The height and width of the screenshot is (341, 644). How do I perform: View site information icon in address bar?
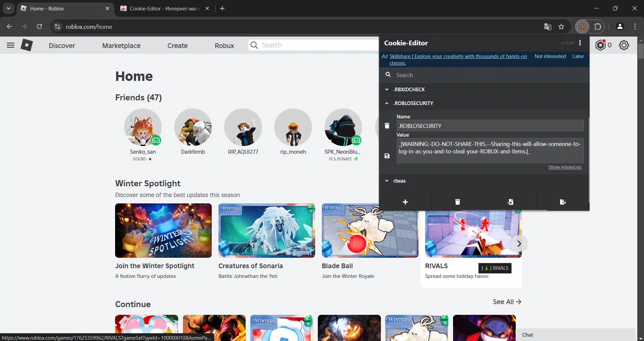57,27
